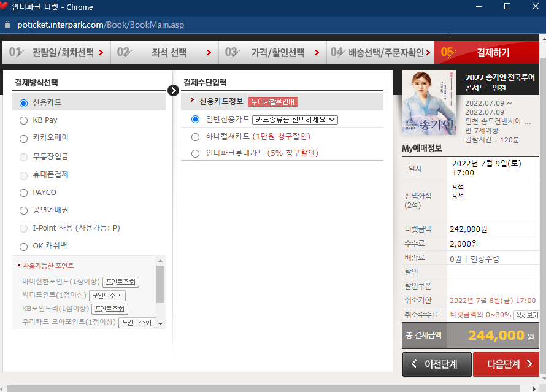Click the Interpark heart icon in the title bar
The height and width of the screenshot is (392, 546).
click(4, 6)
